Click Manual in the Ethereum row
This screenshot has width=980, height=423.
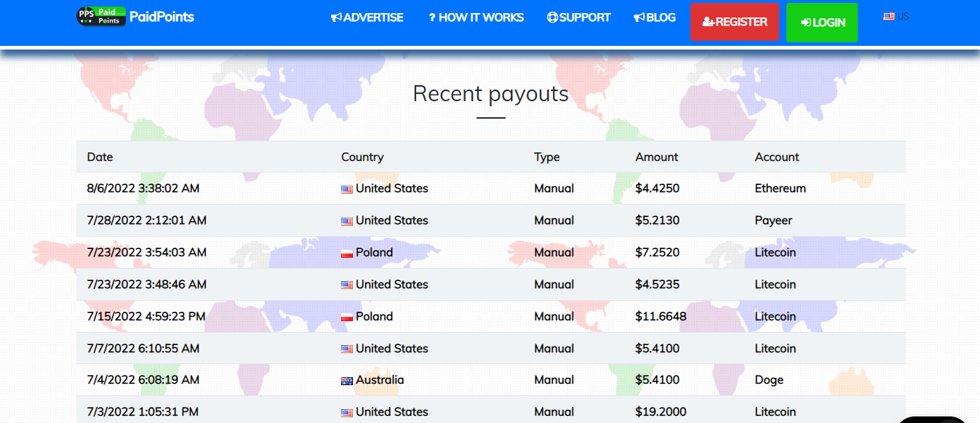pyautogui.click(x=554, y=189)
